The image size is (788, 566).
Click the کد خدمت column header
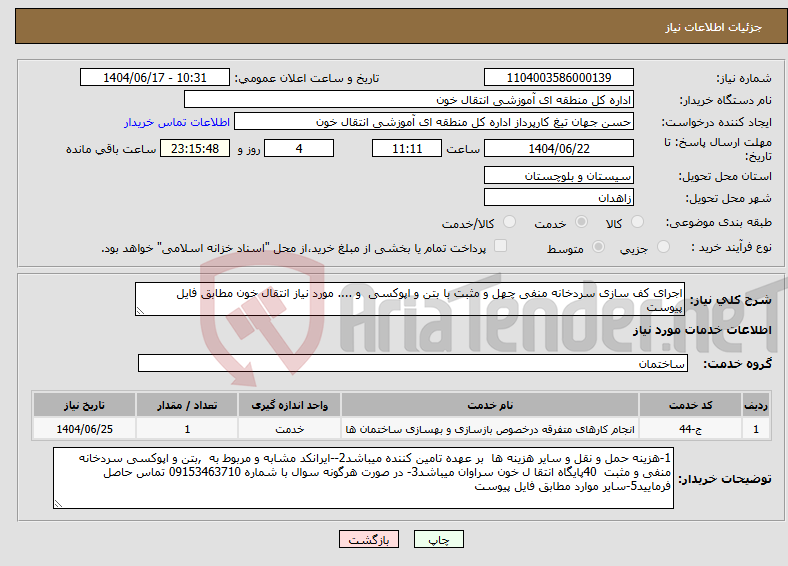[x=691, y=405]
